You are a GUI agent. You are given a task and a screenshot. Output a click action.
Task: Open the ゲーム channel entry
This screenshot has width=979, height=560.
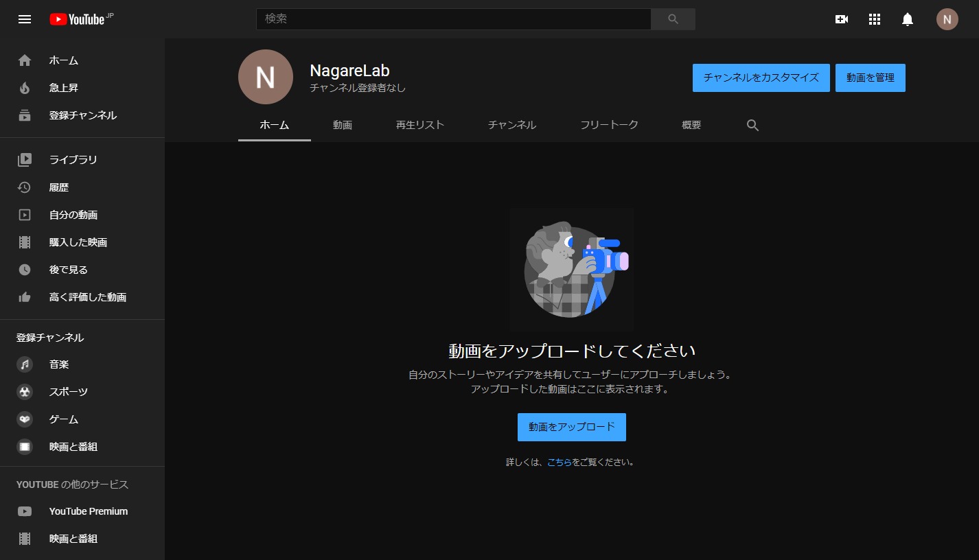pyautogui.click(x=82, y=419)
